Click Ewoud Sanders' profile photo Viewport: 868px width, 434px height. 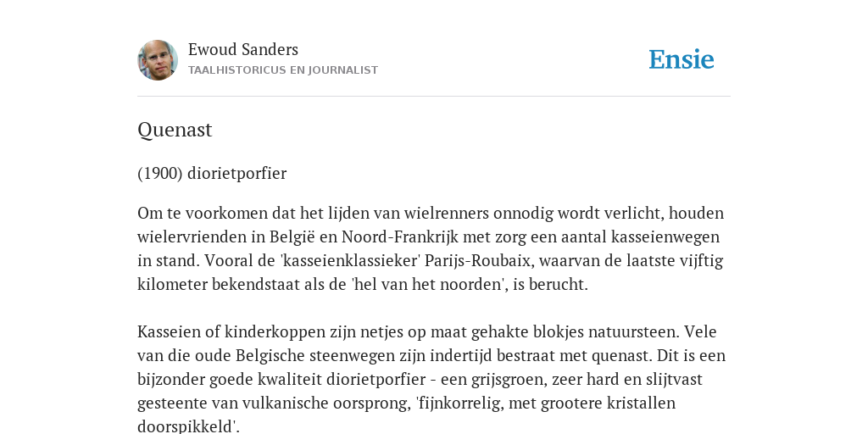point(158,60)
